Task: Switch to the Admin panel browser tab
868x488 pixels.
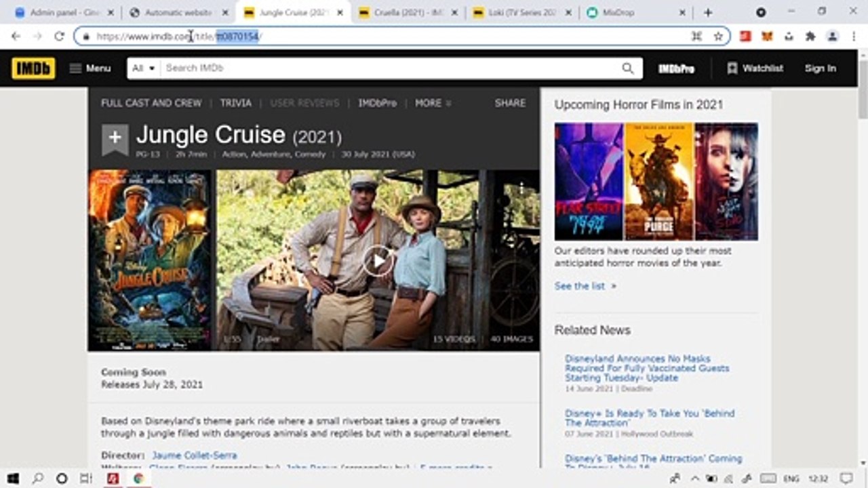Action: (64, 12)
